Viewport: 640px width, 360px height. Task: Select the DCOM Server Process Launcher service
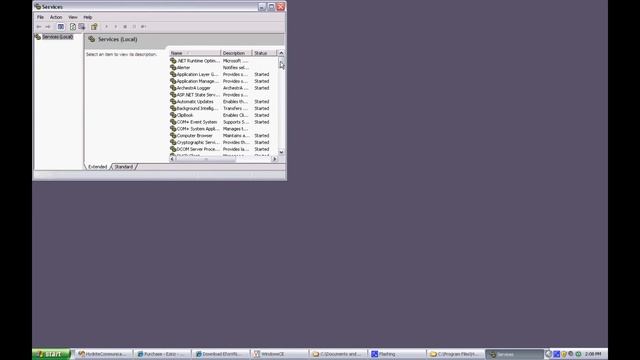223,149
